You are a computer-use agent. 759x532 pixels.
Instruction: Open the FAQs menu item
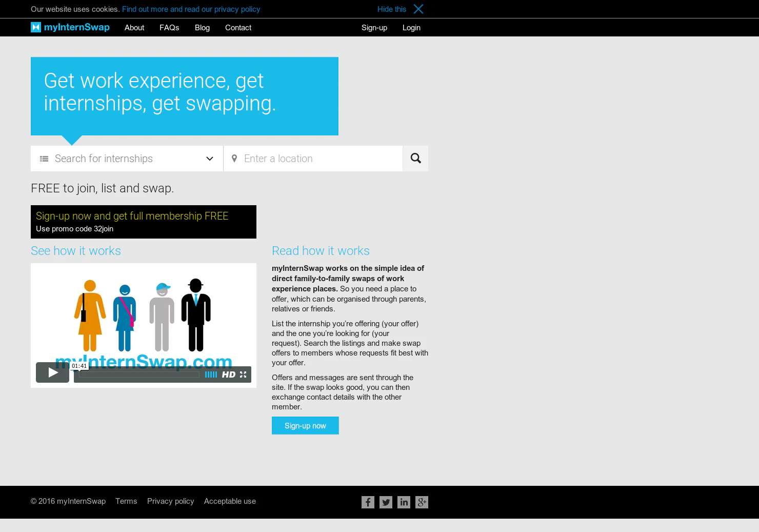[x=169, y=28]
